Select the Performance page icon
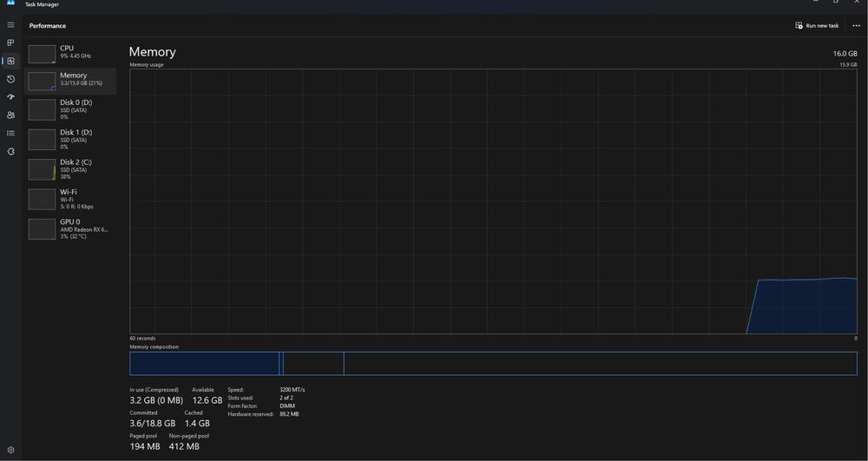 coord(10,61)
